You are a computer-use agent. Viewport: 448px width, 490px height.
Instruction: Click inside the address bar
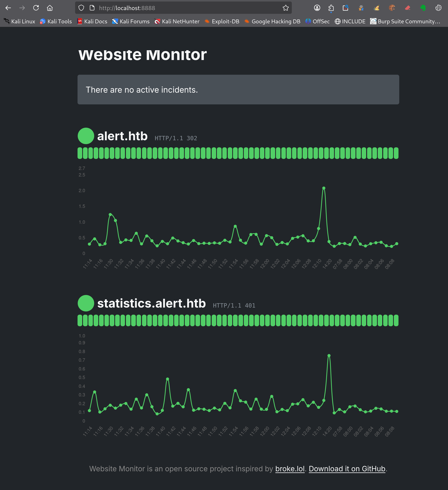point(170,8)
